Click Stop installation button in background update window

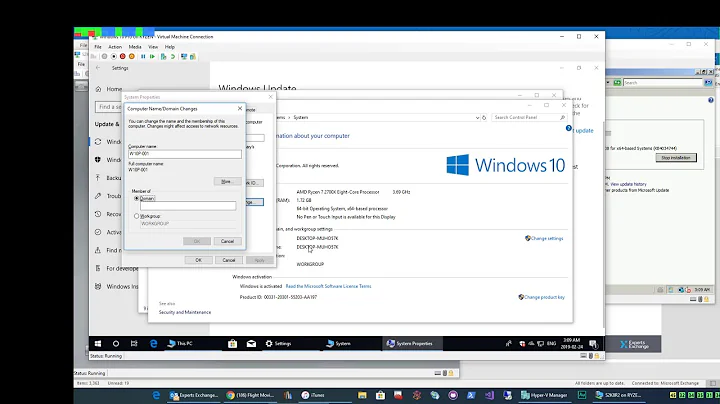[676, 157]
